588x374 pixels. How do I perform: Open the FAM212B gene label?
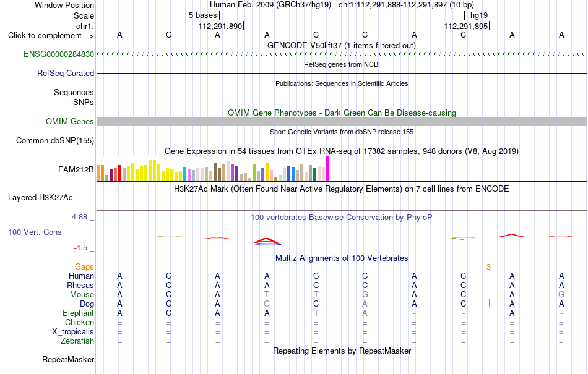coord(76,169)
